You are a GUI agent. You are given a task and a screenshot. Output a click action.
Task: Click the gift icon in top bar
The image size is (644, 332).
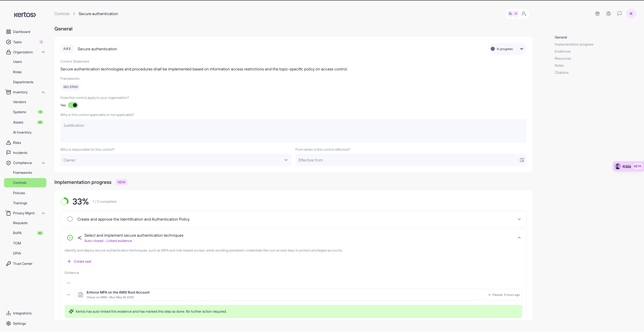click(x=597, y=14)
